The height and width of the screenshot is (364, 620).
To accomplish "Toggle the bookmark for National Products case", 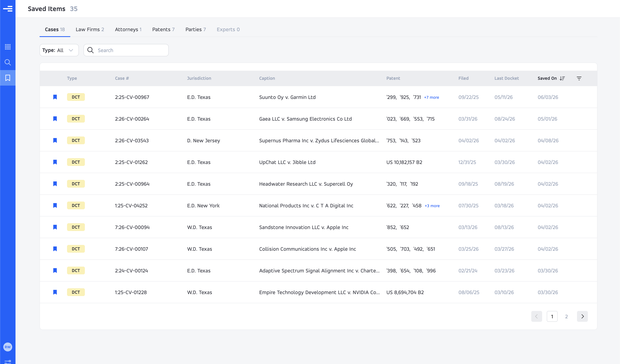I will coord(55,205).
